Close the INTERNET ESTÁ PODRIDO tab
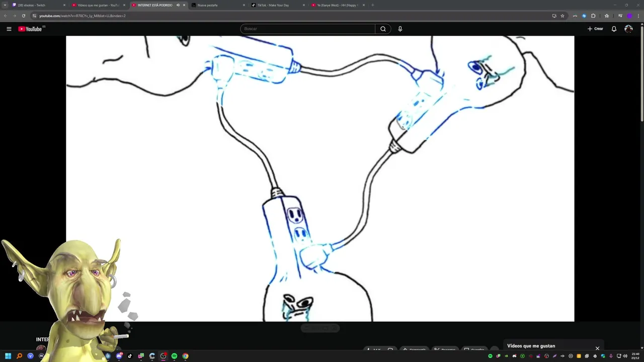 pos(184,5)
